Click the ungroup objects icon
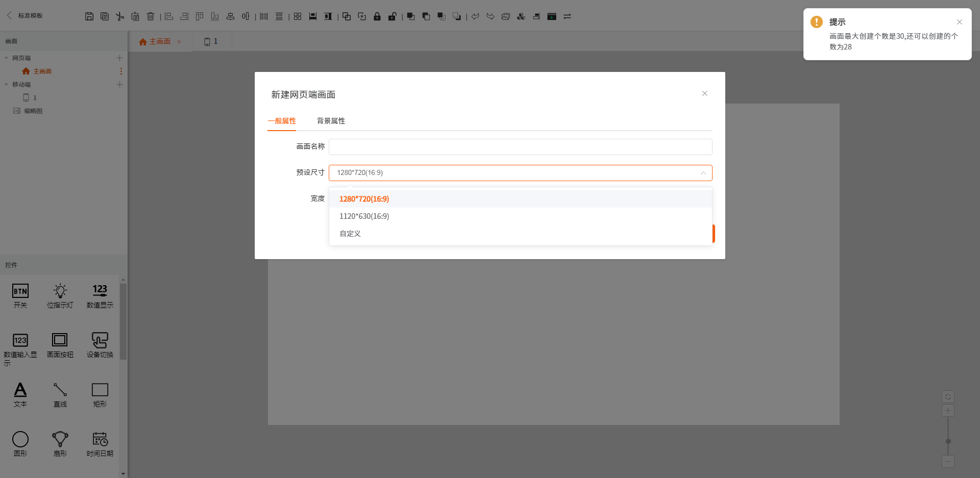Viewport: 980px width, 478px height. coord(362,16)
